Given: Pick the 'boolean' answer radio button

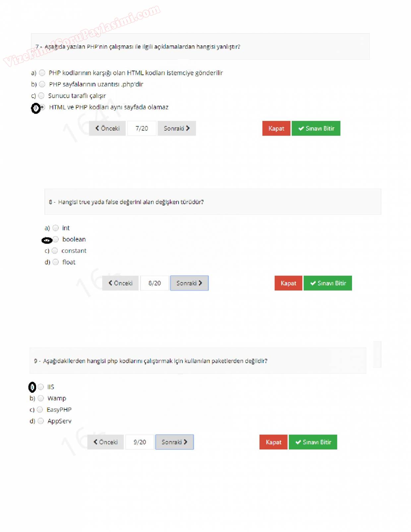Looking at the screenshot, I should pos(56,239).
